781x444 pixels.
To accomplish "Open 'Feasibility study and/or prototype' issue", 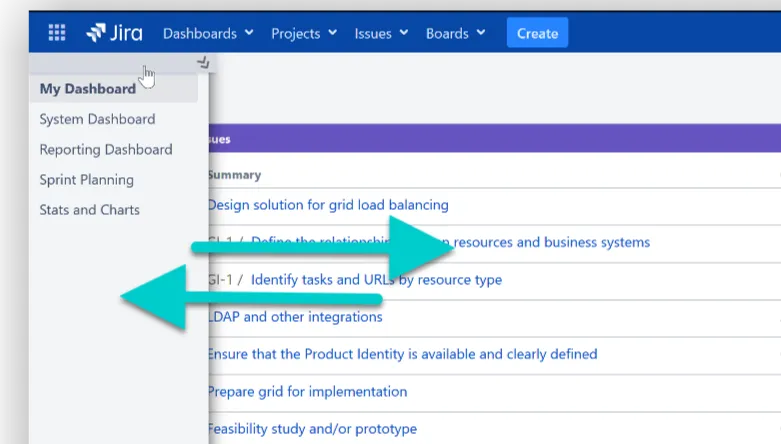I will (x=312, y=429).
